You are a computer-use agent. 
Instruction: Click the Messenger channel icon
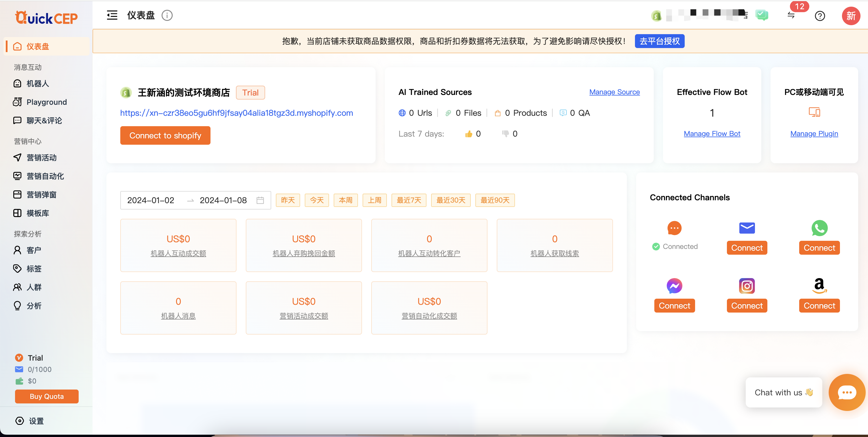[x=674, y=286]
